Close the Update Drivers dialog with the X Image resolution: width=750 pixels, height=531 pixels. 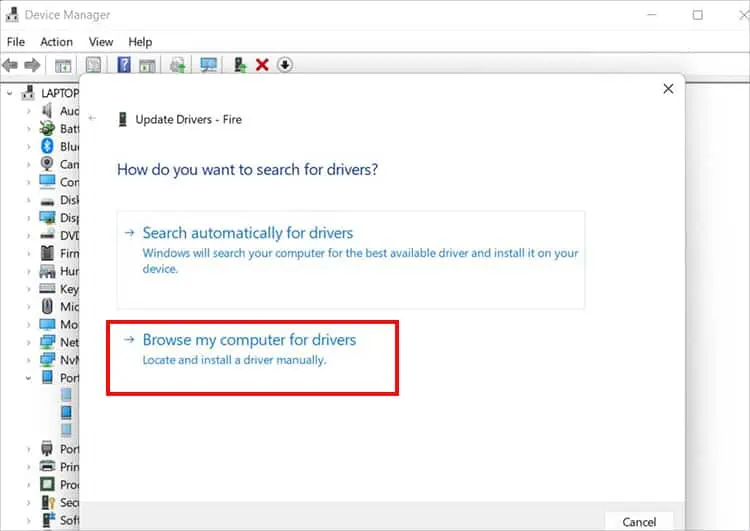click(668, 88)
